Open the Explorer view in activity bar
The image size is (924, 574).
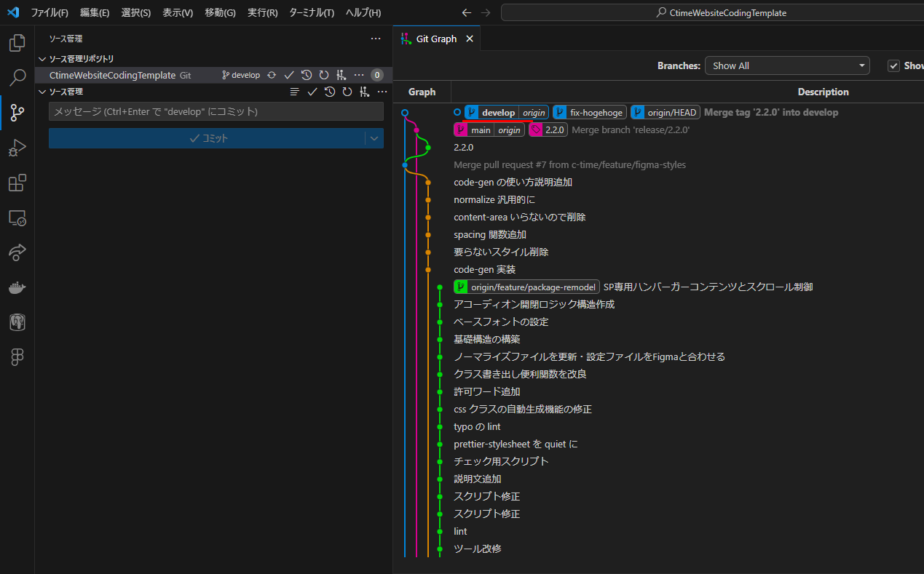click(x=17, y=43)
